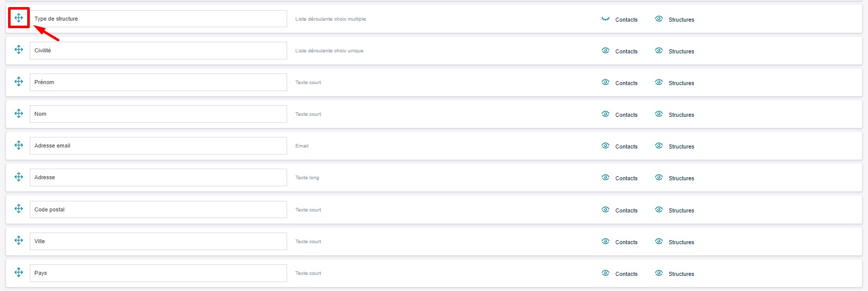Click the reorder icon for Pays
Image resolution: width=868 pixels, height=291 pixels.
coord(19,272)
